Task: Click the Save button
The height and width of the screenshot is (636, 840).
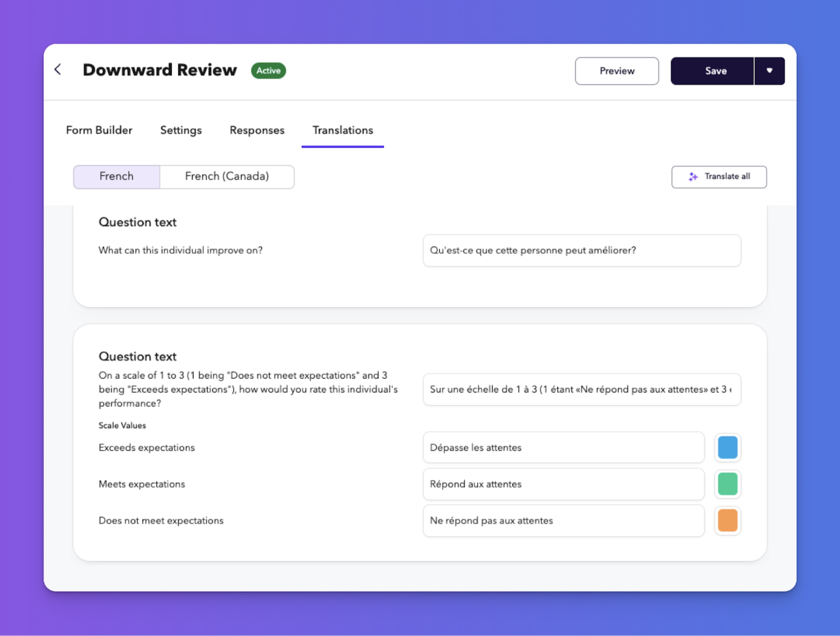Action: click(x=715, y=71)
